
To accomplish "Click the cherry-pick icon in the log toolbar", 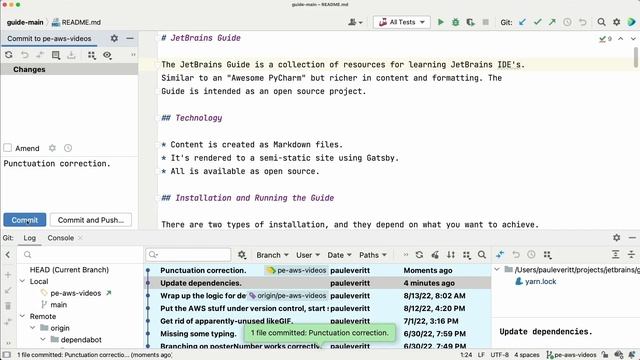I will click(x=435, y=255).
